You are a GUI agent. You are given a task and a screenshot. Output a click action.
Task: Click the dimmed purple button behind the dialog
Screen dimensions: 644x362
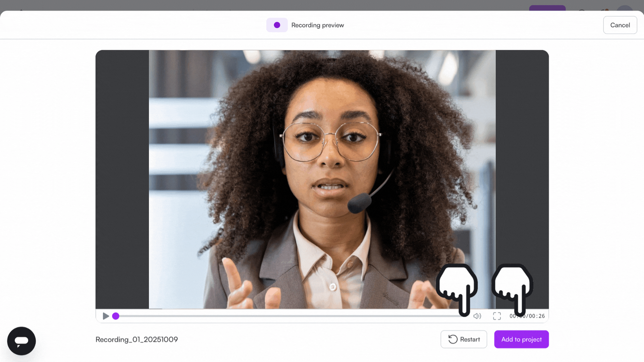point(547,8)
